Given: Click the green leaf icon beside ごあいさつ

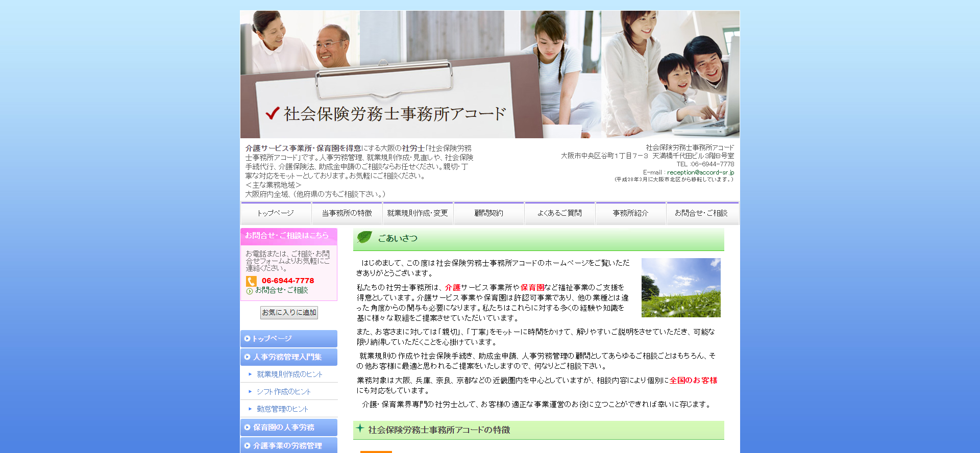Looking at the screenshot, I should (364, 237).
